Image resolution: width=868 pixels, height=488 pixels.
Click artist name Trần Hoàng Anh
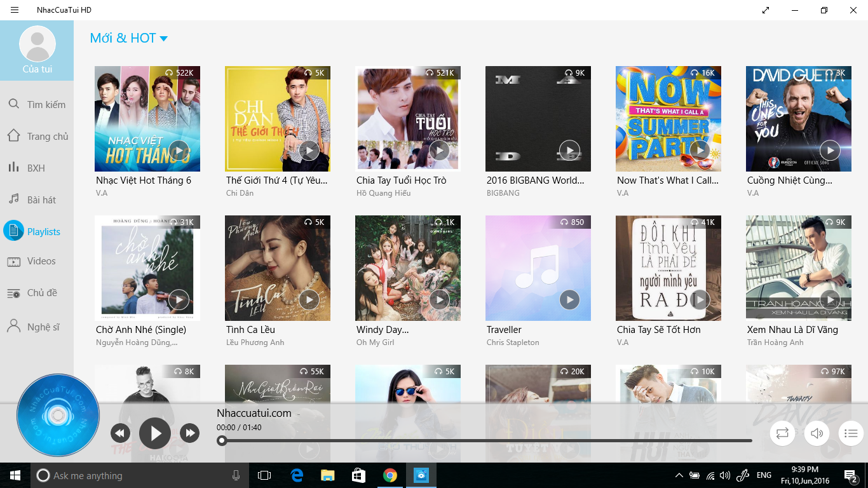point(775,342)
